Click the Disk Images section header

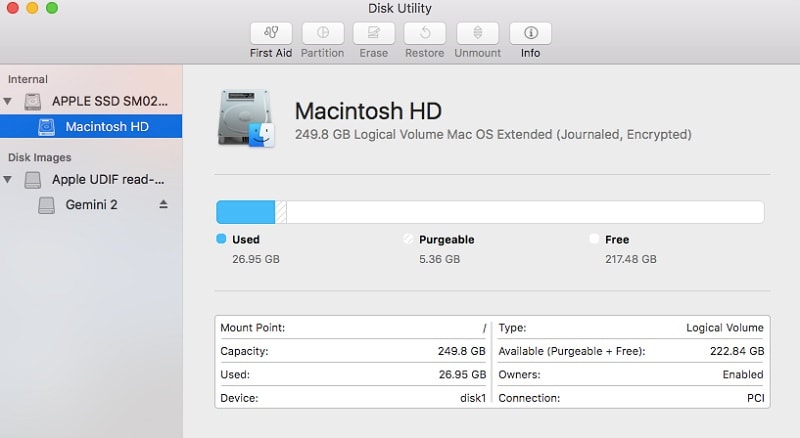click(x=39, y=157)
